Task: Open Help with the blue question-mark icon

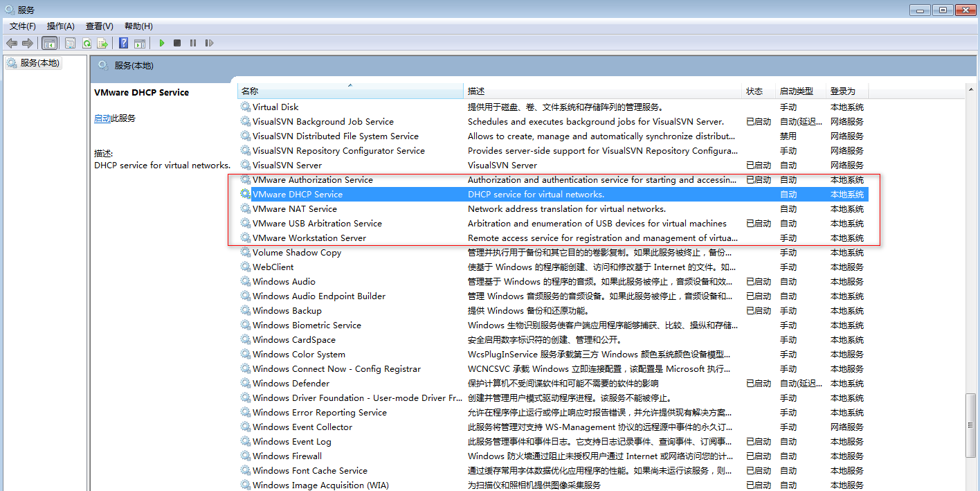Action: click(x=123, y=43)
